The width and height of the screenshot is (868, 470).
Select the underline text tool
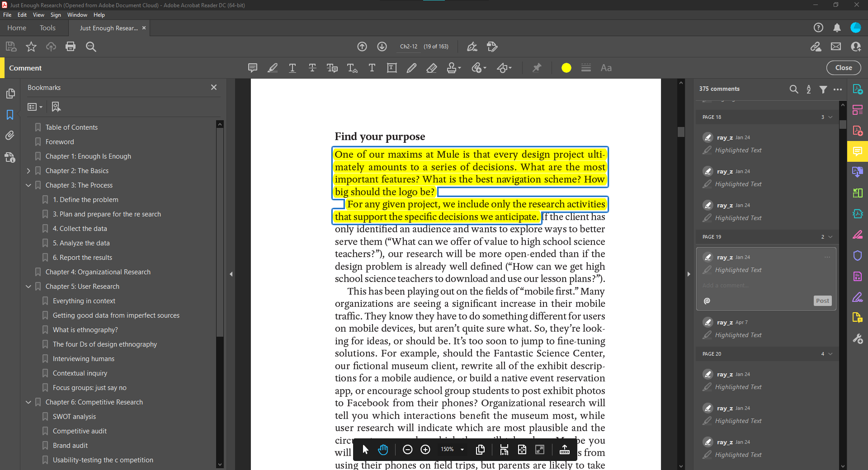[292, 68]
